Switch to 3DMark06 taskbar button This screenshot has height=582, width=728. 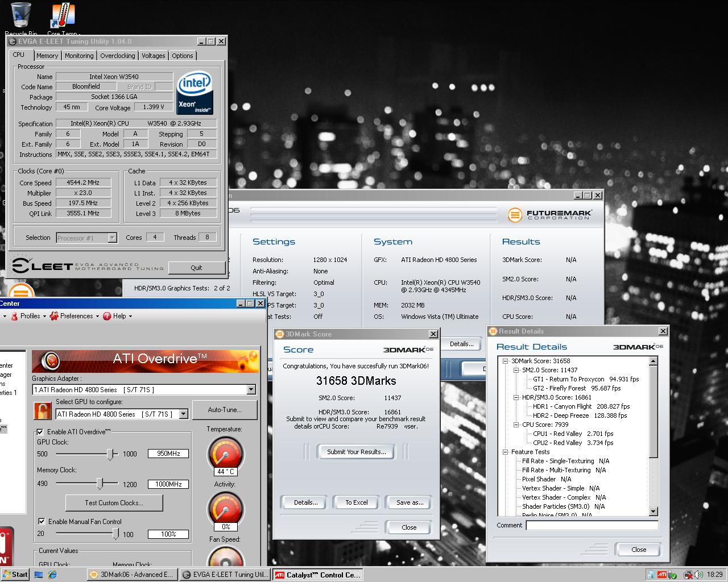[x=132, y=575]
